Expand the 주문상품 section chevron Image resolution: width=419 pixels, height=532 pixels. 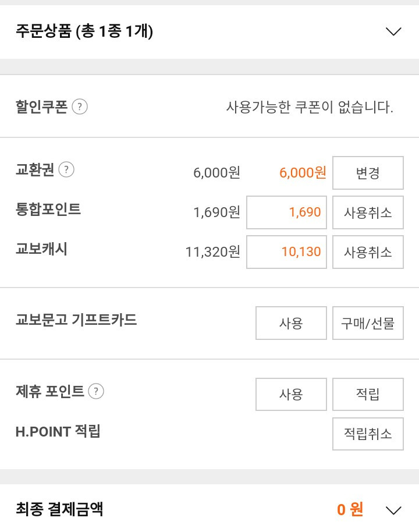(x=393, y=31)
